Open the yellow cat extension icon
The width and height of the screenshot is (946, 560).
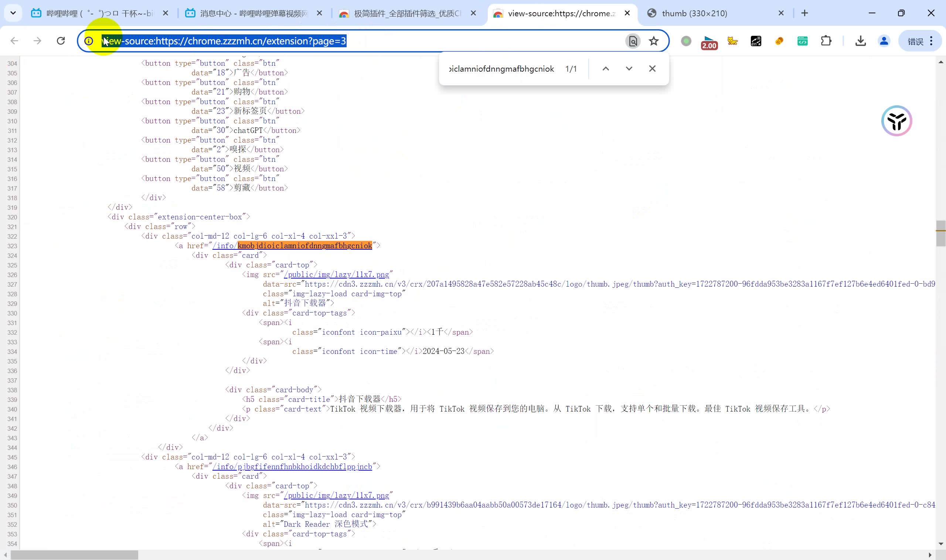tap(733, 41)
